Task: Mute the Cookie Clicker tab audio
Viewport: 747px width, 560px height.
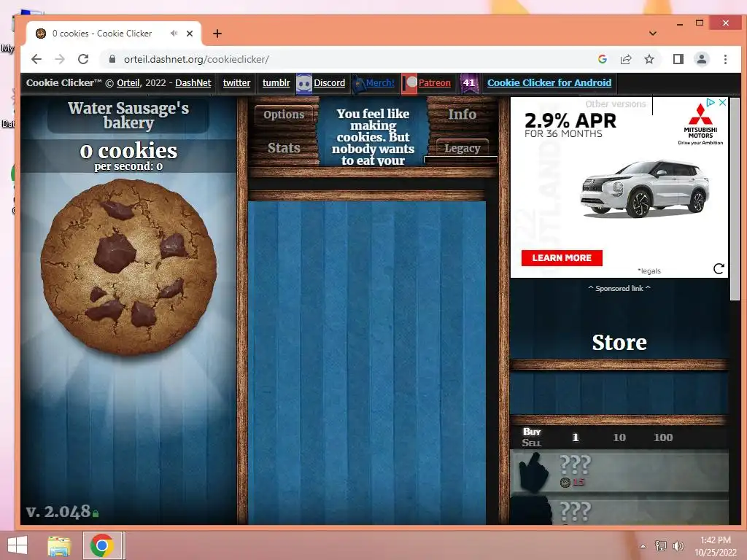Action: [174, 34]
